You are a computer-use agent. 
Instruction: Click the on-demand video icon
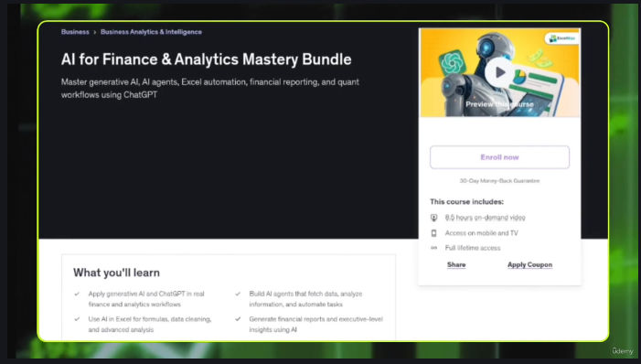point(434,218)
